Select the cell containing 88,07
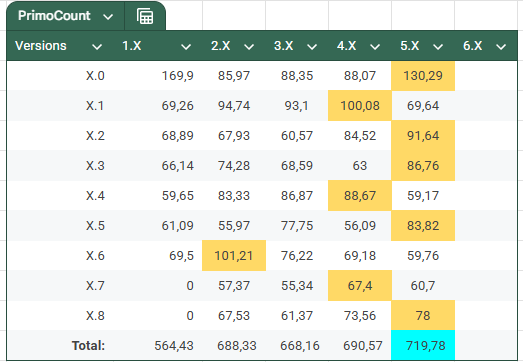This screenshot has width=523, height=362. [x=360, y=76]
